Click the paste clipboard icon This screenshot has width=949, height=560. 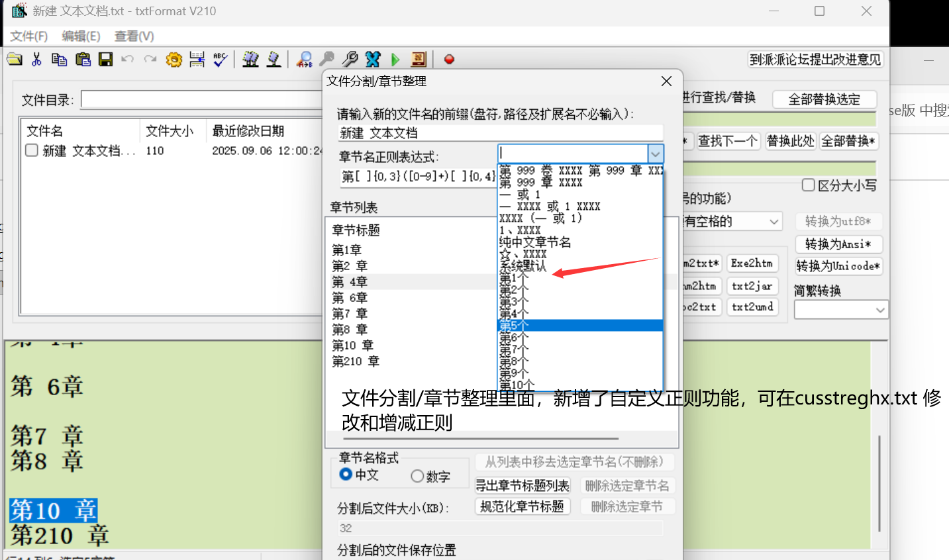coord(83,59)
